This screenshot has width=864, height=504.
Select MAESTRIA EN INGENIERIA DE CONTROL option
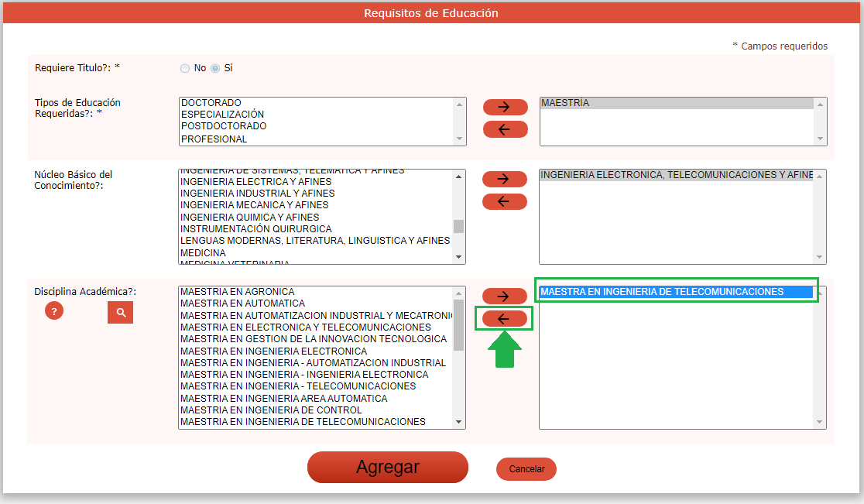(270, 410)
